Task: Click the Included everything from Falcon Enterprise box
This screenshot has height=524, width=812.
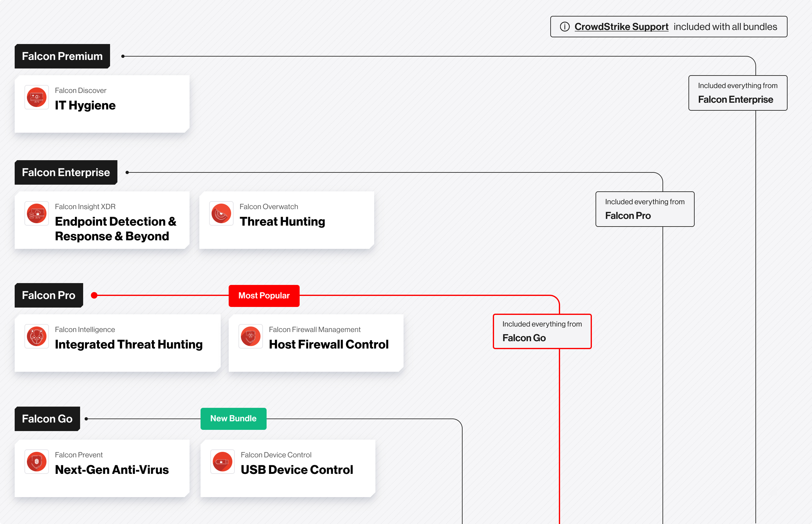Action: pyautogui.click(x=738, y=93)
